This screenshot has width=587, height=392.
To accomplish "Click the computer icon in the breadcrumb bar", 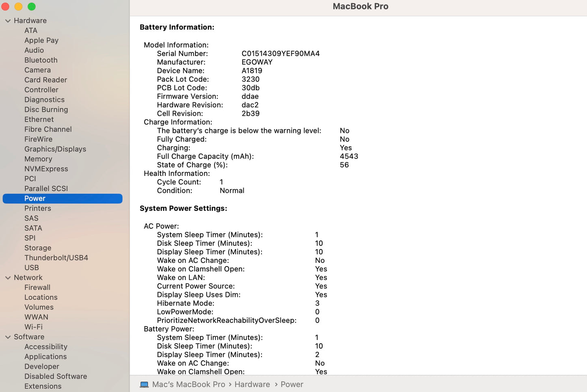I will click(x=143, y=384).
